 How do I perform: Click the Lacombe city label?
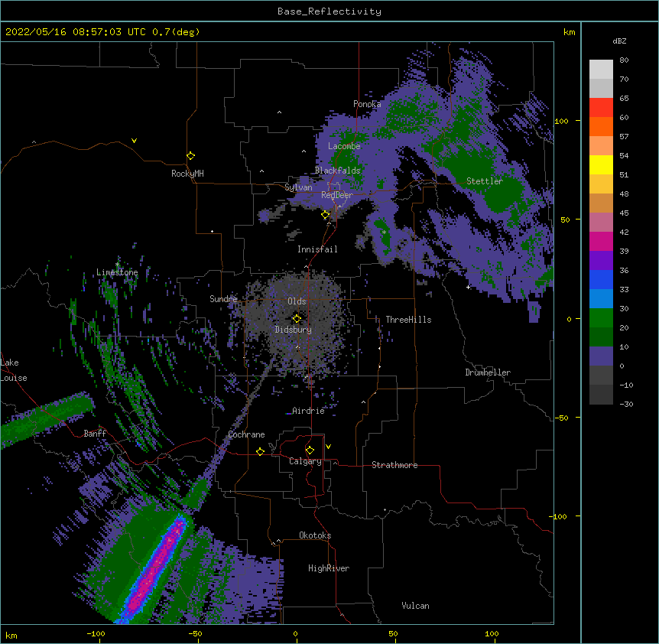344,146
